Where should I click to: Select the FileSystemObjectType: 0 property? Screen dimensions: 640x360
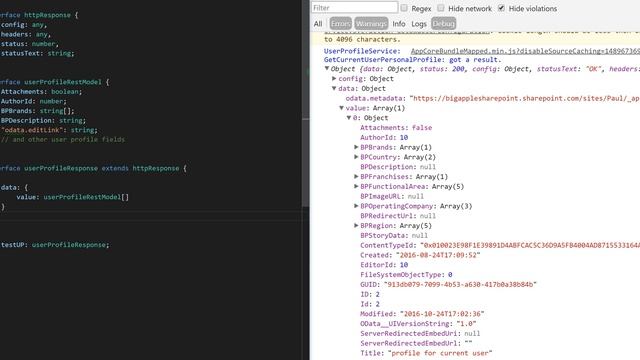406,275
